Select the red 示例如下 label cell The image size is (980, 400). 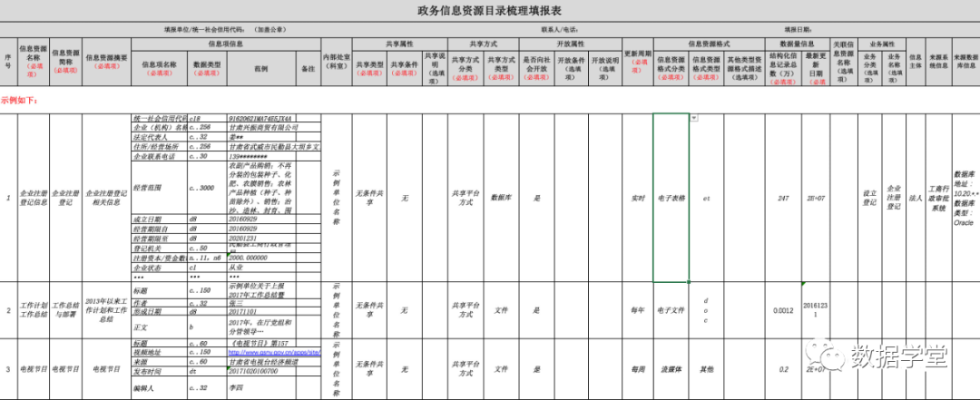[x=20, y=101]
